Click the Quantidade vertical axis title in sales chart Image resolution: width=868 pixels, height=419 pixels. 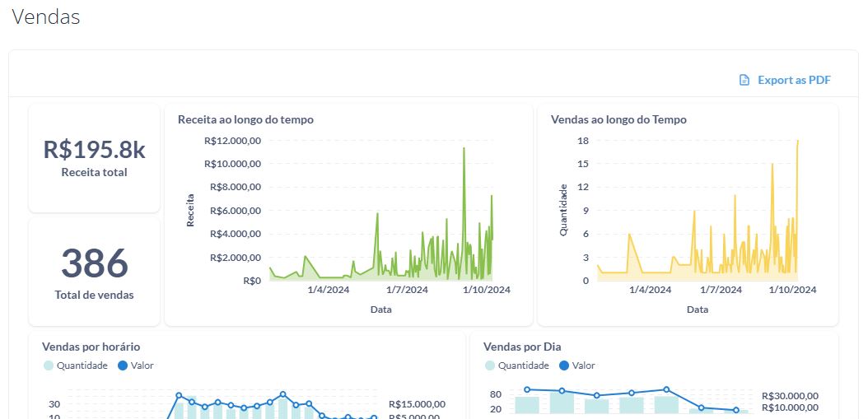click(563, 211)
